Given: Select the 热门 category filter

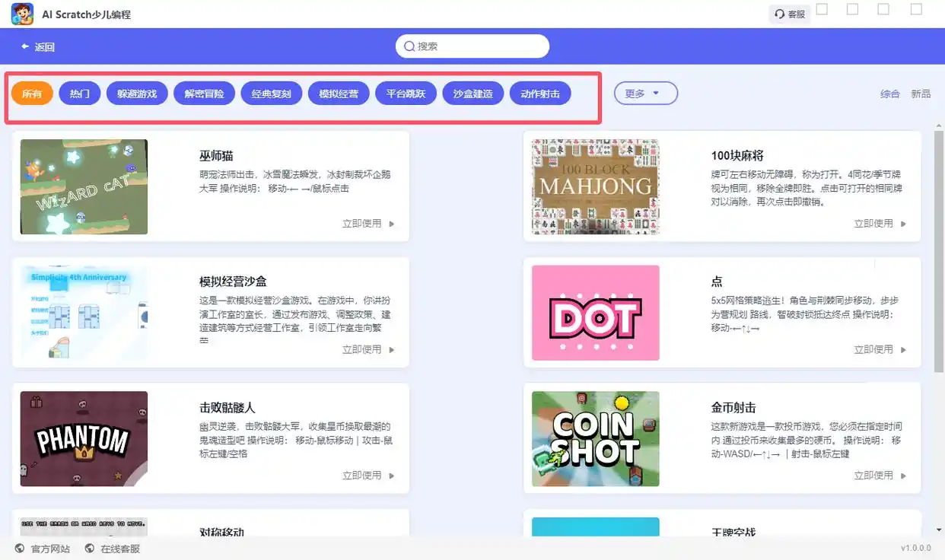Looking at the screenshot, I should pyautogui.click(x=80, y=94).
